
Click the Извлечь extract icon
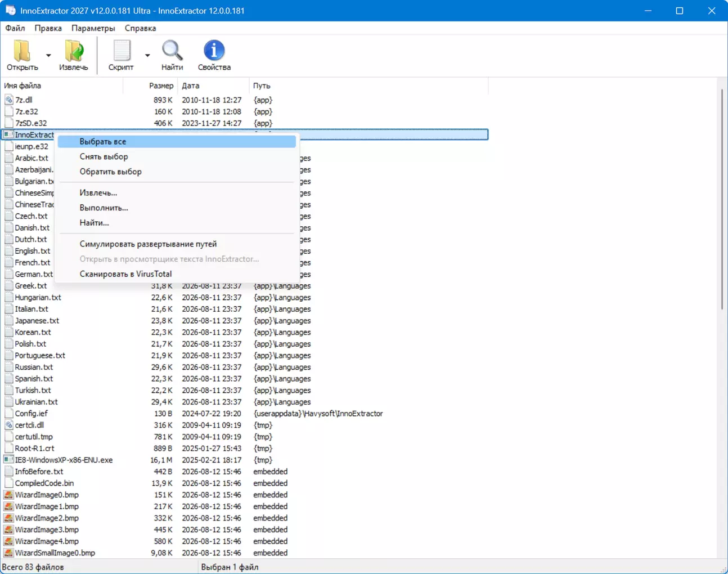point(74,51)
